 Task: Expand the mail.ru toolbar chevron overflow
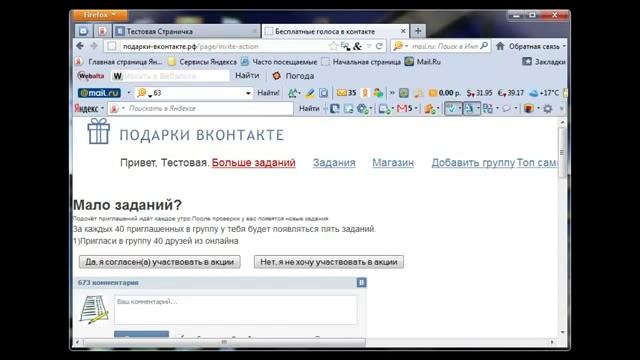[x=392, y=93]
